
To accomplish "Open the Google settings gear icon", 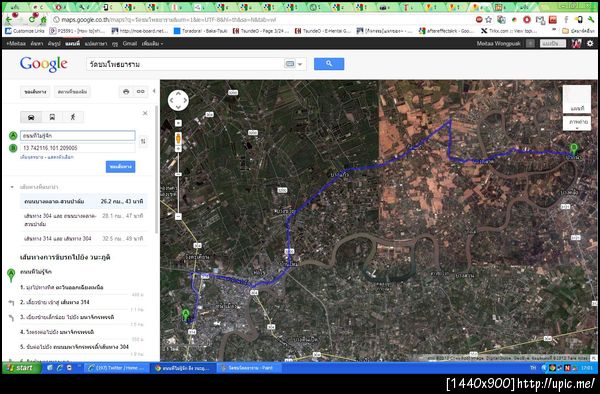I will click(590, 43).
